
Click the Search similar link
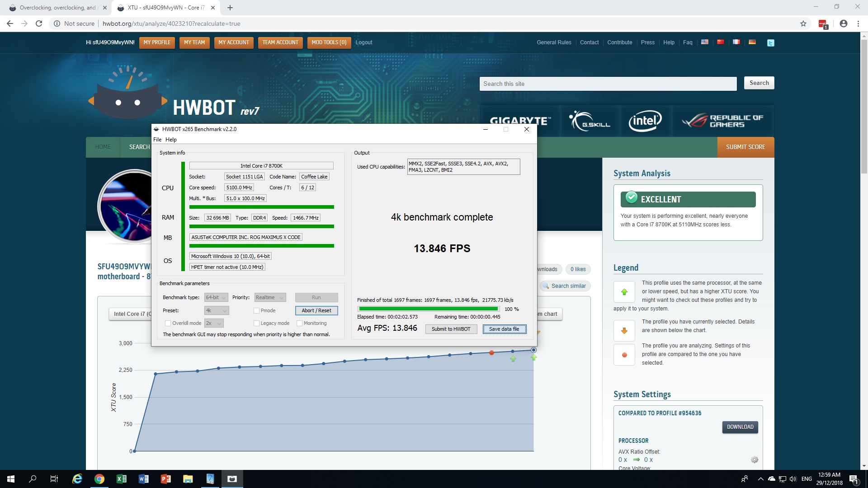[x=565, y=286]
